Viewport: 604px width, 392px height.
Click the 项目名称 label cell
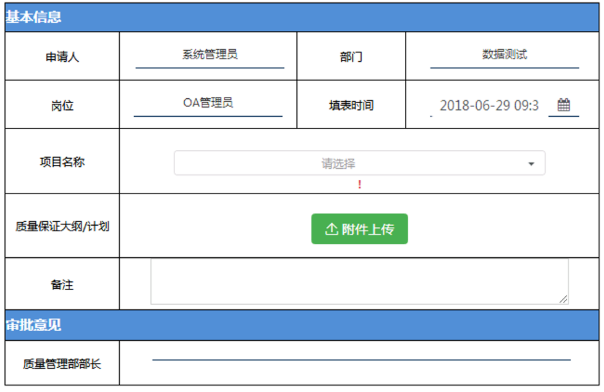[x=62, y=162]
